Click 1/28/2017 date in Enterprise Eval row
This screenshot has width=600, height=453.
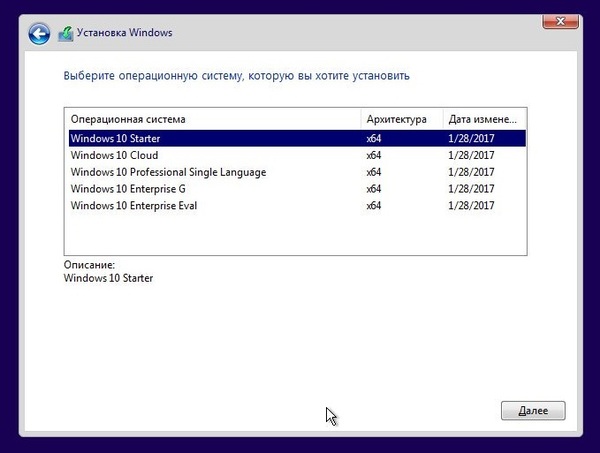[471, 206]
